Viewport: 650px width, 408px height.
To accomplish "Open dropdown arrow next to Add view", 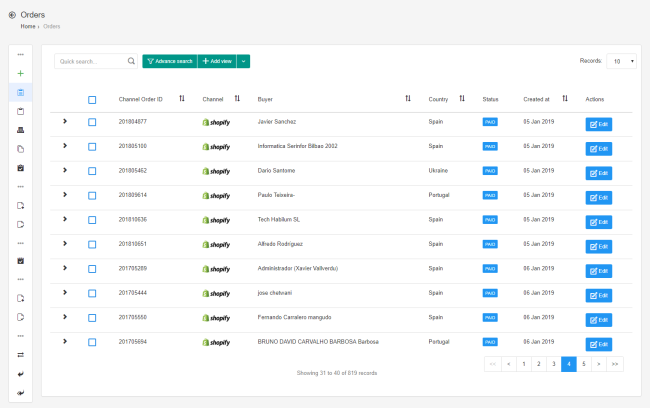I will [x=243, y=61].
